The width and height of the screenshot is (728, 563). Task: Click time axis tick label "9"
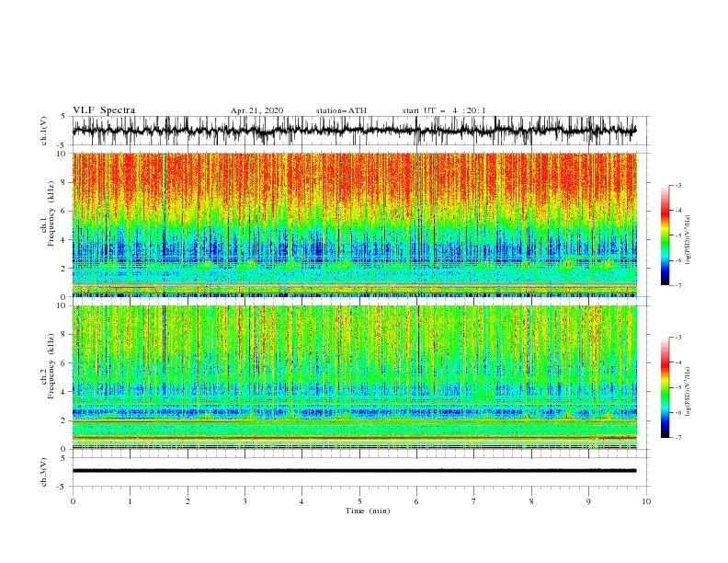point(588,501)
